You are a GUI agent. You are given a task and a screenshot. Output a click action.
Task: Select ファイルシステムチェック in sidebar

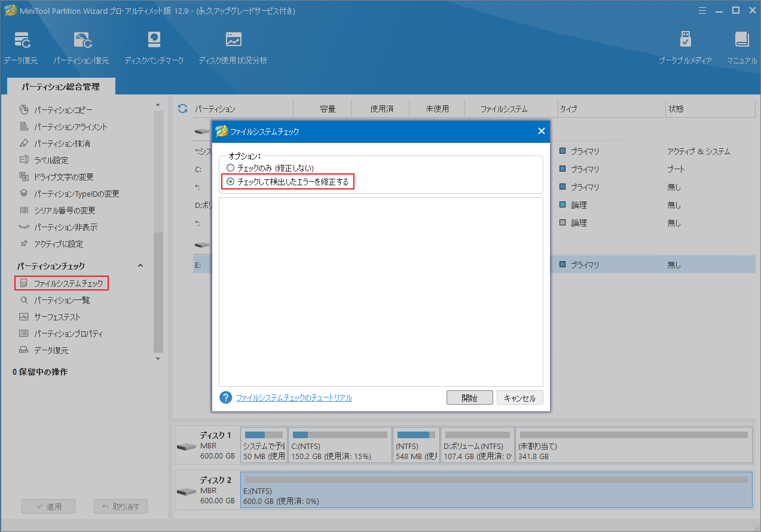tap(62, 283)
